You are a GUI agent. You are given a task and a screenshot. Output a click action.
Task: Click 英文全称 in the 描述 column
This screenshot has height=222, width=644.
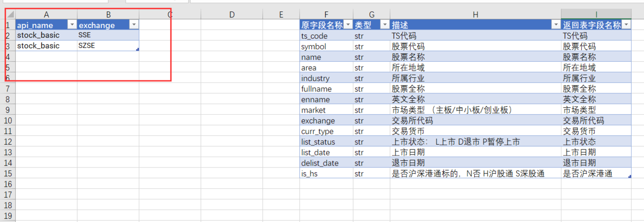[x=475, y=99]
